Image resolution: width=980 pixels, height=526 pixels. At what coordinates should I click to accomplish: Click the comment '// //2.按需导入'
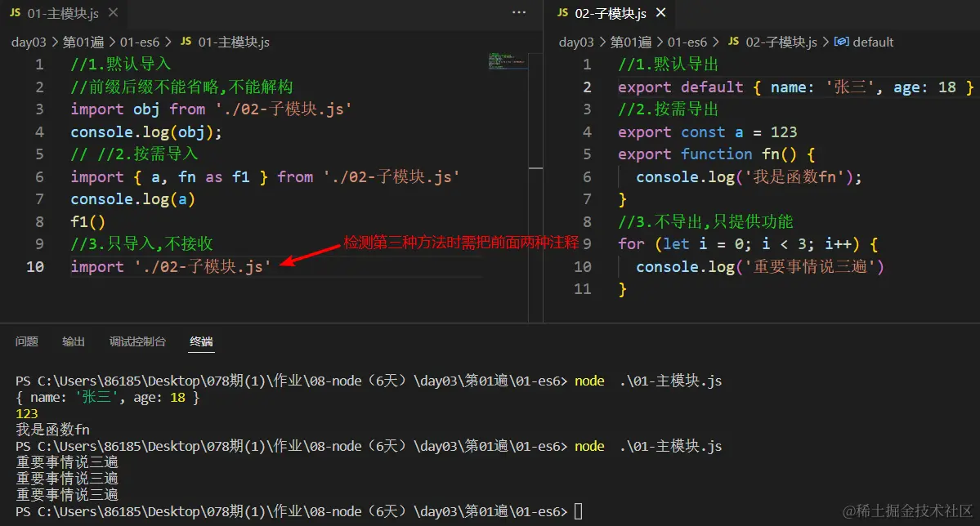pos(134,154)
